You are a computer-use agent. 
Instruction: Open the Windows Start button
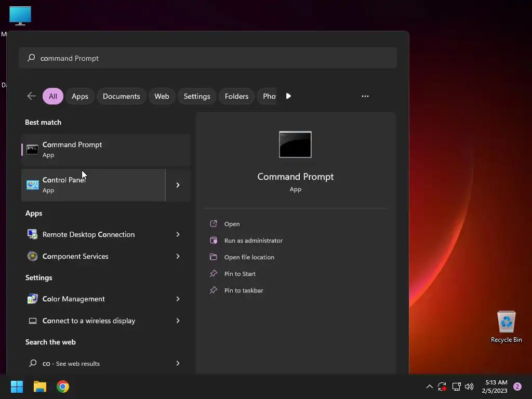point(17,387)
